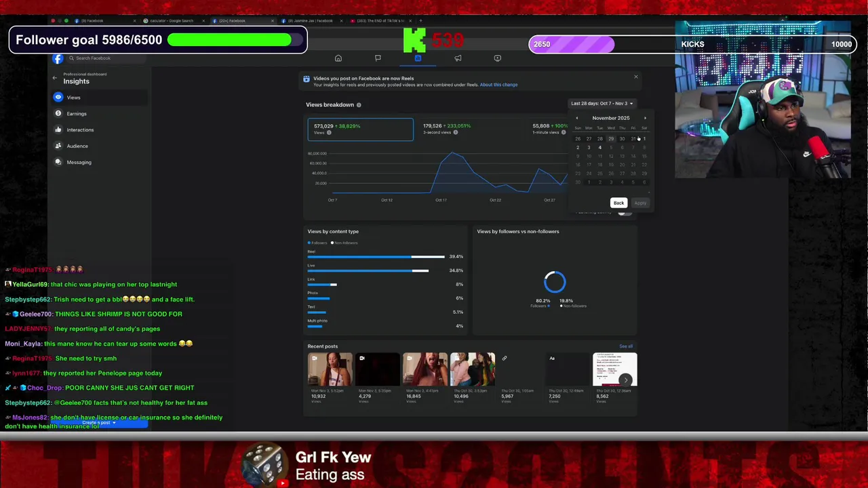This screenshot has width=868, height=488.
Task: Click the Interactions thumbs-up icon
Action: coord(58,130)
